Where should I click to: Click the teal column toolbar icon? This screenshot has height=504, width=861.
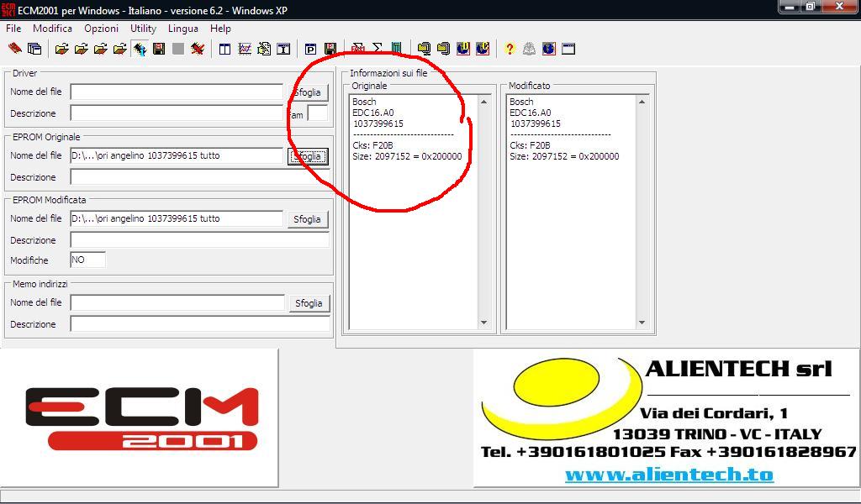tap(397, 49)
